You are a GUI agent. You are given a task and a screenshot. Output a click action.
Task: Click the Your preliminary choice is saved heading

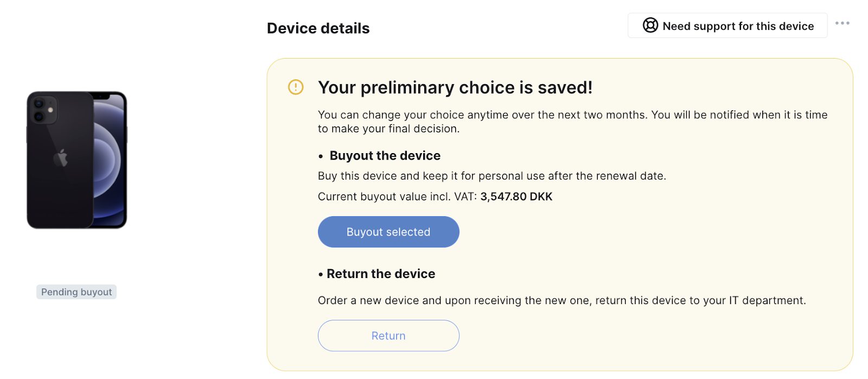[x=455, y=87]
